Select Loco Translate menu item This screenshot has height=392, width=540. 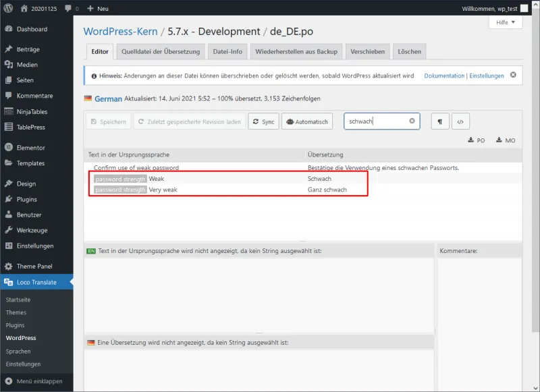36,282
